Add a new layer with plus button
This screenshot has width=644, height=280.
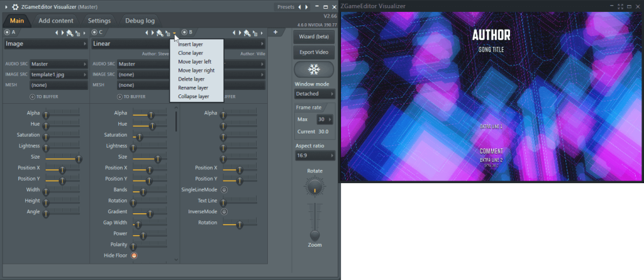click(x=275, y=32)
